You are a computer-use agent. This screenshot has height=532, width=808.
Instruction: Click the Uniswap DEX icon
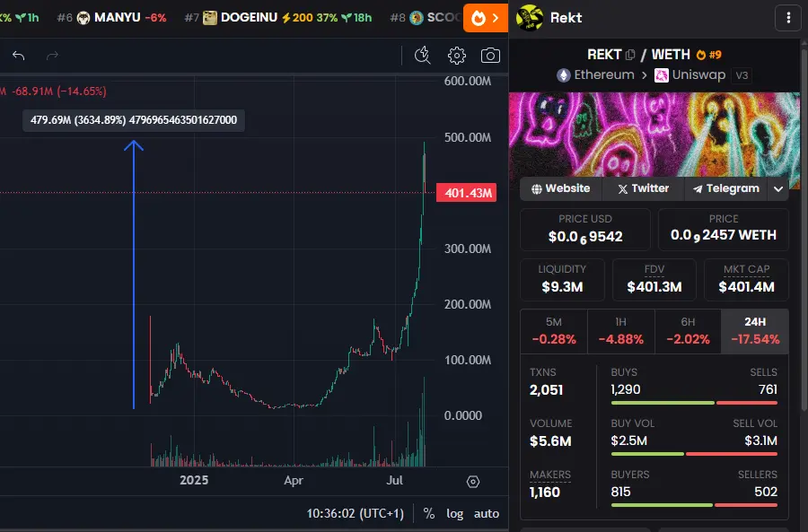click(x=661, y=75)
